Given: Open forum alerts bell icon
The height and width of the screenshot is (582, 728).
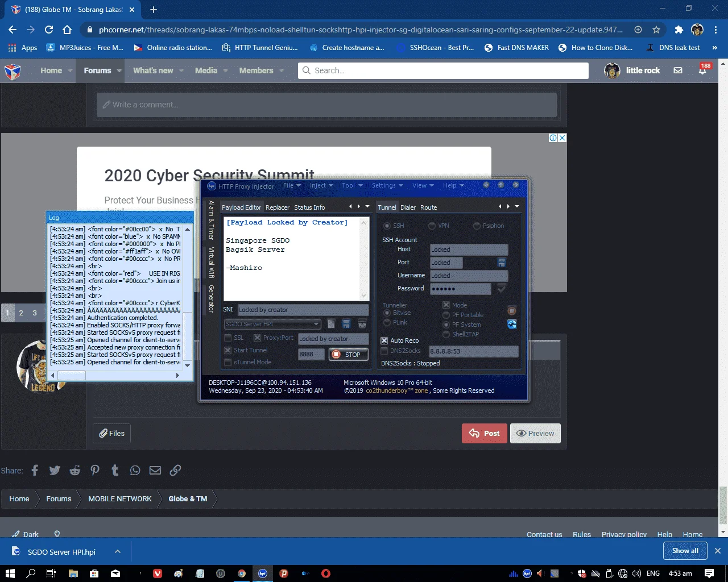Looking at the screenshot, I should tap(703, 70).
